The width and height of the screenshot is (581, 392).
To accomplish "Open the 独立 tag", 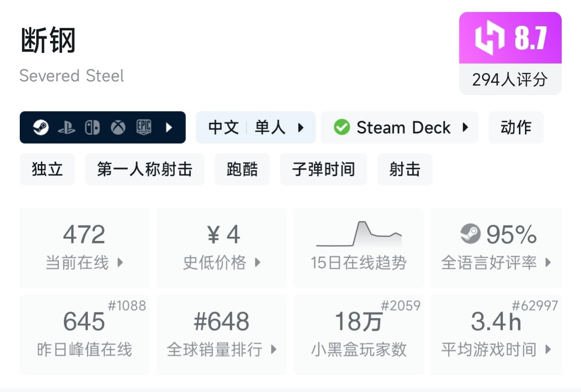I will coord(47,169).
